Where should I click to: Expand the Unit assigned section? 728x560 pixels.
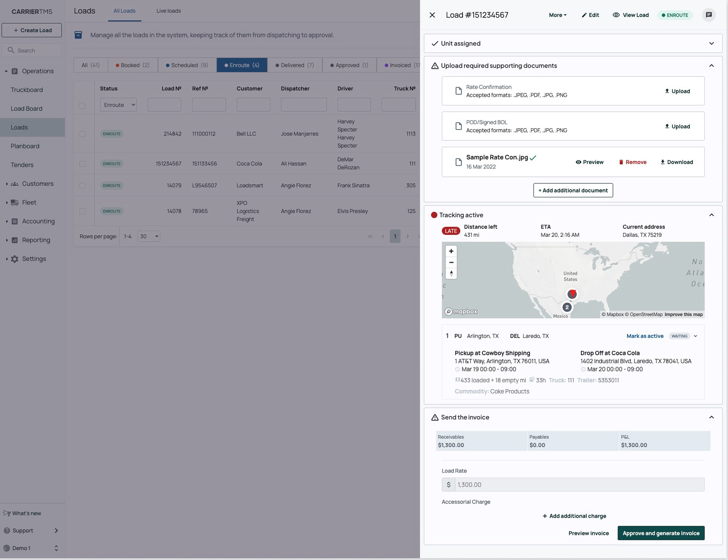click(711, 44)
